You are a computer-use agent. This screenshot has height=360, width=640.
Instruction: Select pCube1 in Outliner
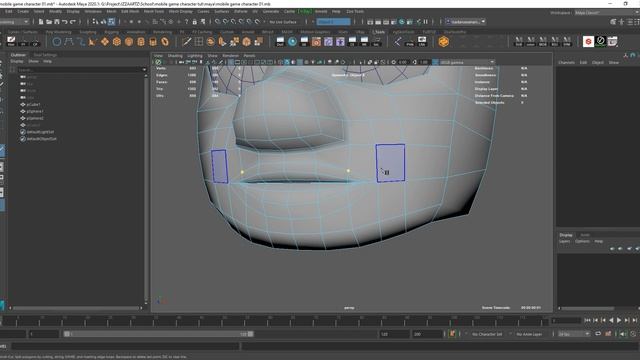(x=33, y=104)
